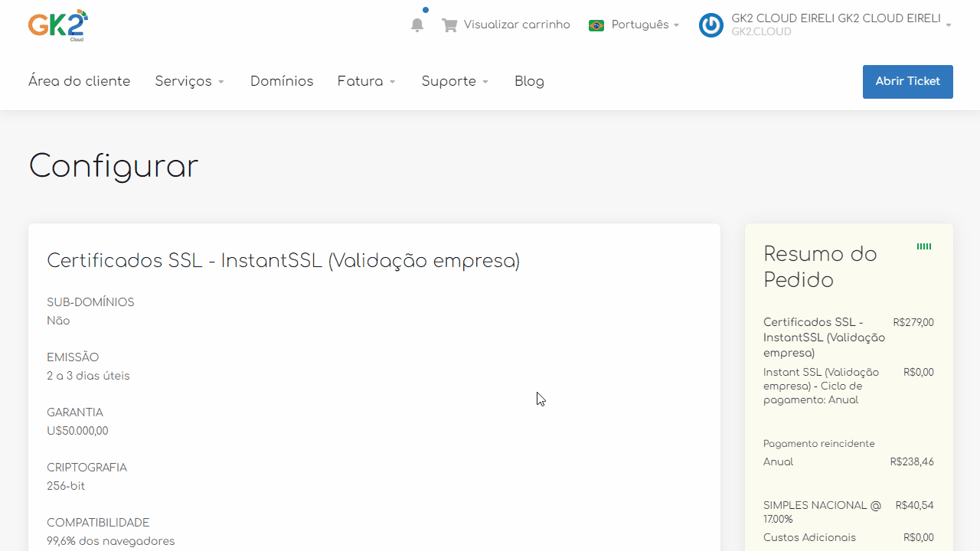This screenshot has width=980, height=551.
Task: Click the SIMPLES NACIONAL @ 17.00% line
Action: coord(822,512)
